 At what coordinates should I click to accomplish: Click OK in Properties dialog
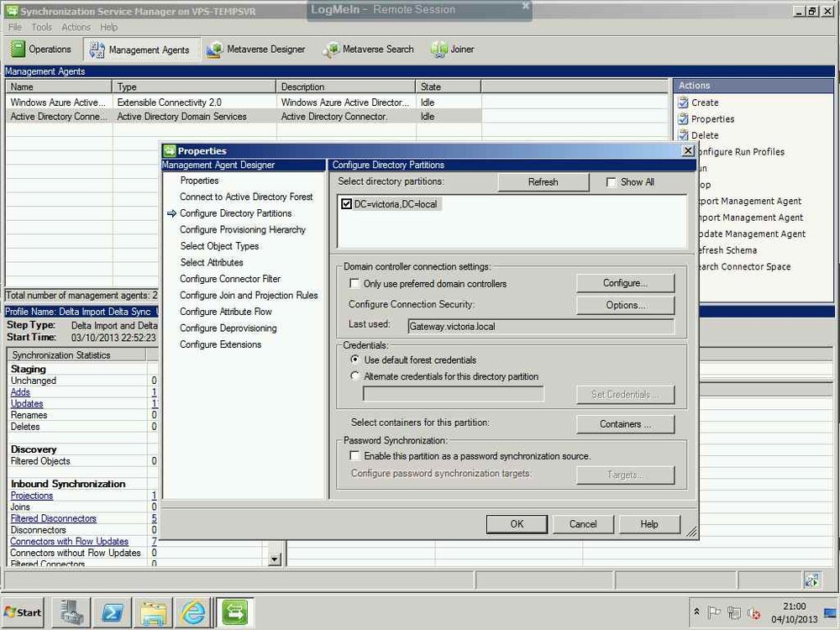click(517, 524)
